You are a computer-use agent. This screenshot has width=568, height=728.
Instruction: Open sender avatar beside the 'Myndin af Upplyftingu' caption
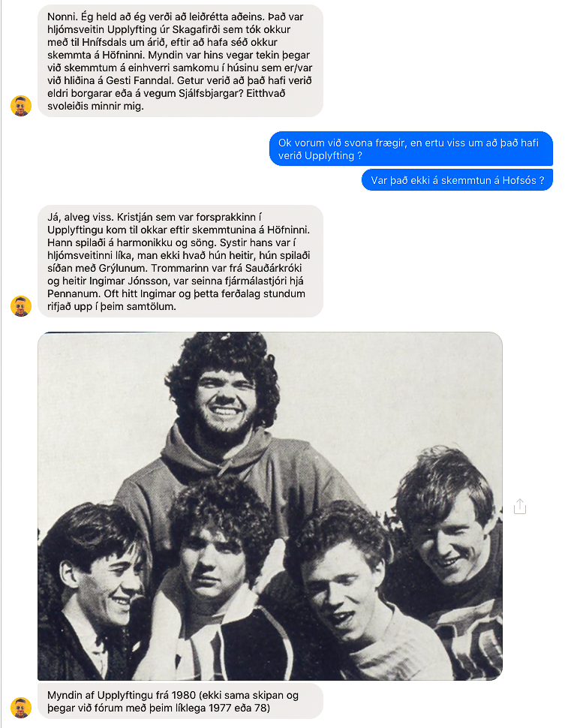point(21,708)
